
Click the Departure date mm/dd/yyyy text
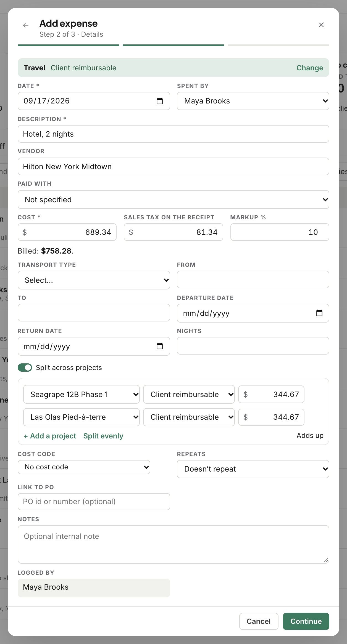[x=206, y=313]
